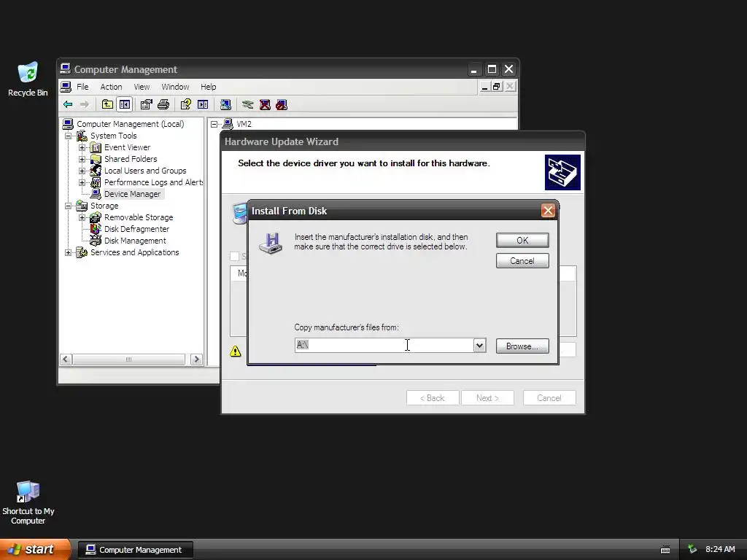Click OK in Install From Disk
The image size is (747, 560).
pos(522,241)
